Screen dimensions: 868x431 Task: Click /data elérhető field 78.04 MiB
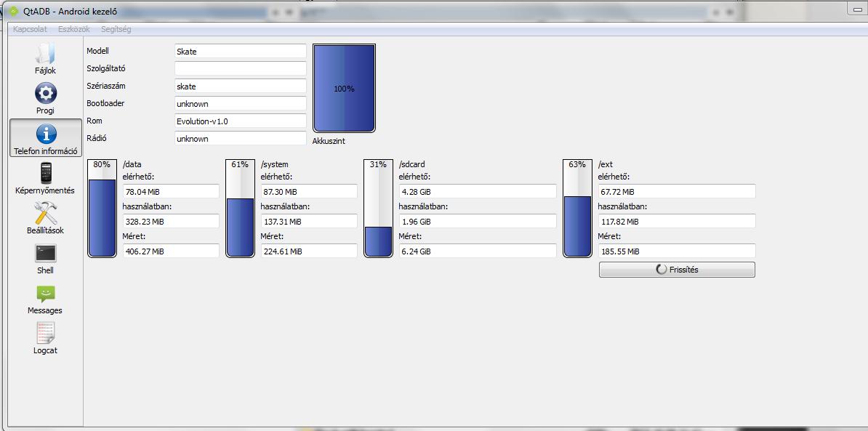171,191
